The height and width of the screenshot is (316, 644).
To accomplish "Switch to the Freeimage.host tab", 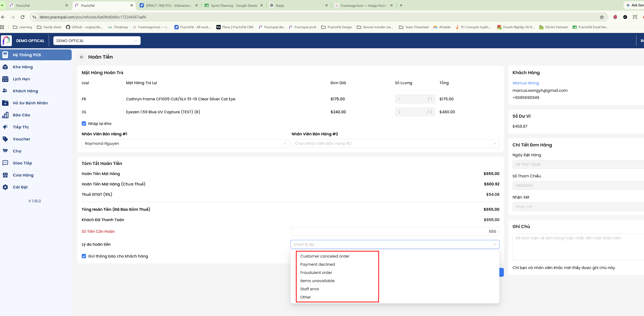I will pyautogui.click(x=364, y=5).
